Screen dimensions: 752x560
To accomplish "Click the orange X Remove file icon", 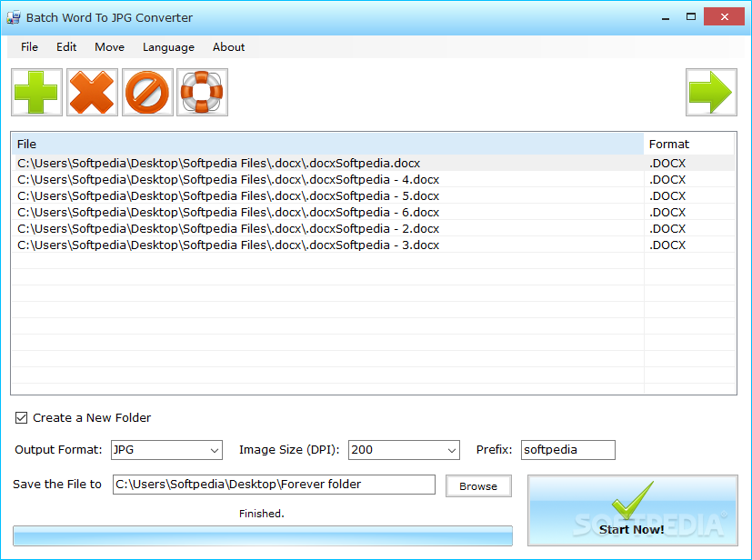I will [92, 92].
